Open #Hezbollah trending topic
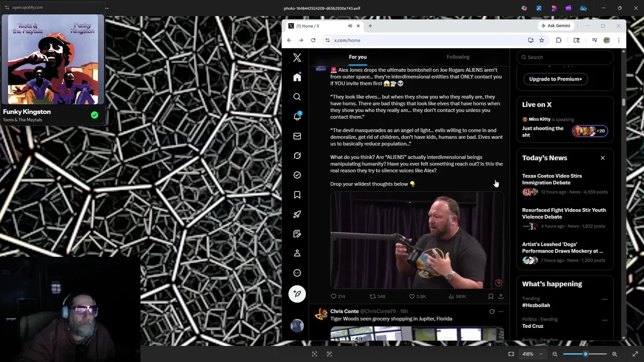The height and width of the screenshot is (362, 644). [536, 305]
